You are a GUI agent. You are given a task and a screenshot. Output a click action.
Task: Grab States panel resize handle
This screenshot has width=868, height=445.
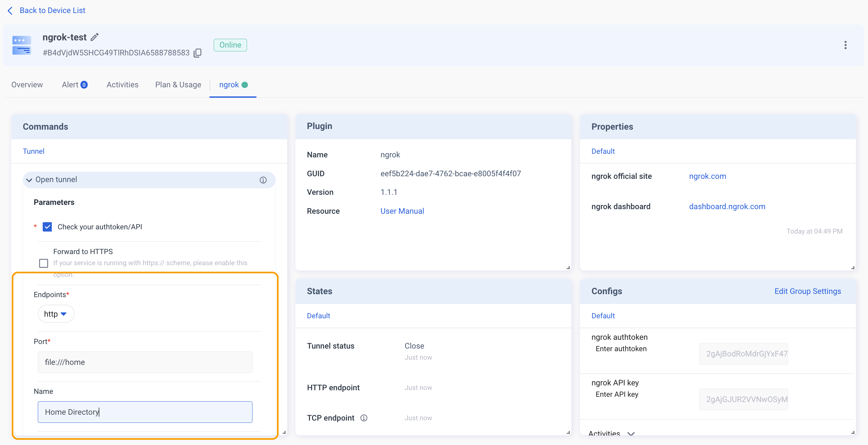tap(568, 432)
